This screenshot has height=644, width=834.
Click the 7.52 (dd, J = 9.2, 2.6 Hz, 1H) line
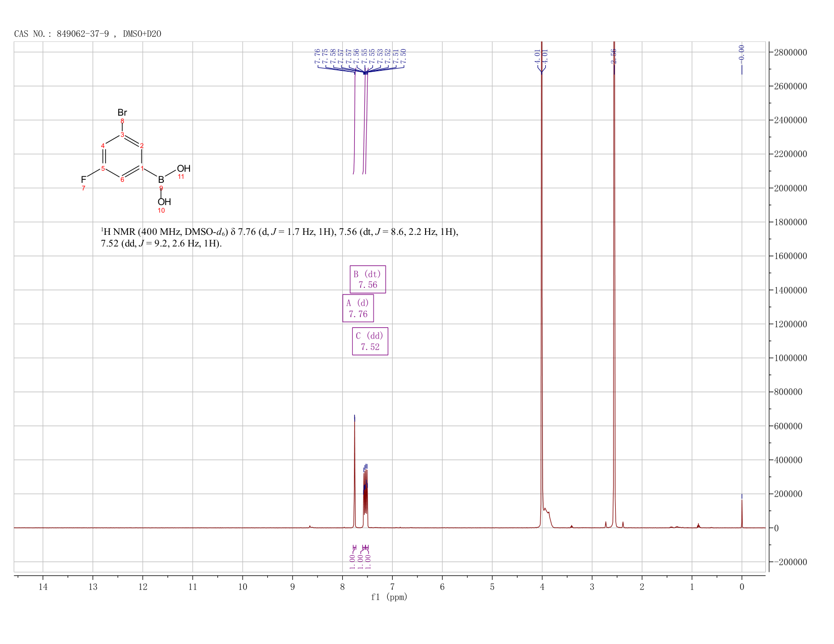161,243
